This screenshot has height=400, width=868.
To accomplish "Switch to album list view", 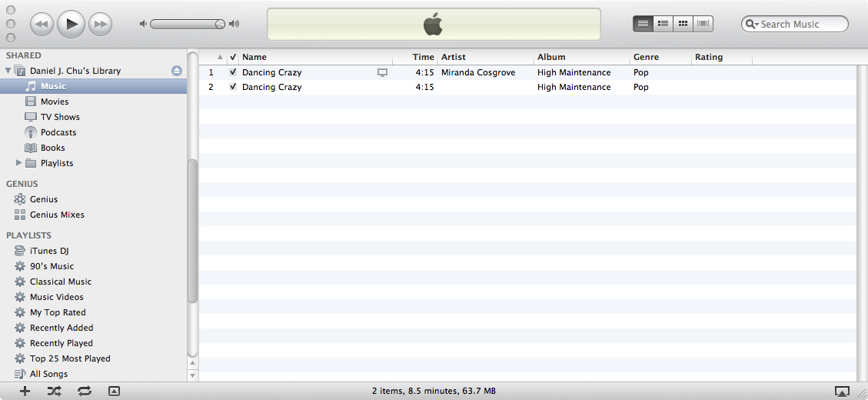I will 663,24.
